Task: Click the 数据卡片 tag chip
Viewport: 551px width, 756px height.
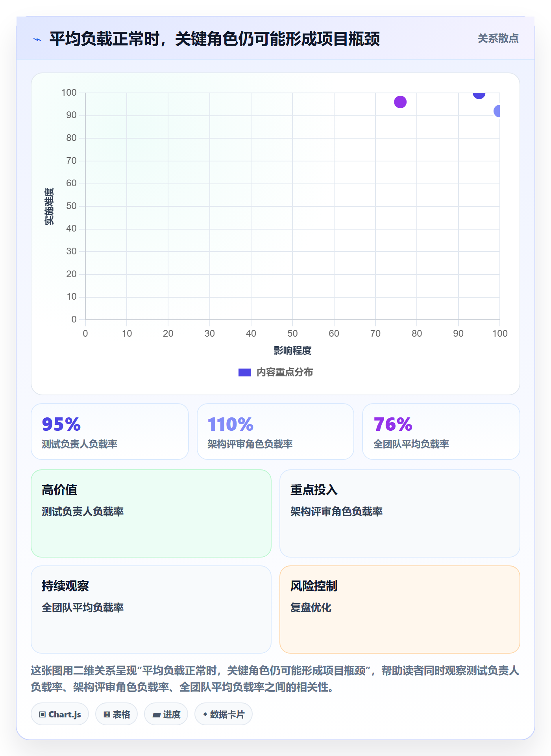Action: tap(224, 714)
